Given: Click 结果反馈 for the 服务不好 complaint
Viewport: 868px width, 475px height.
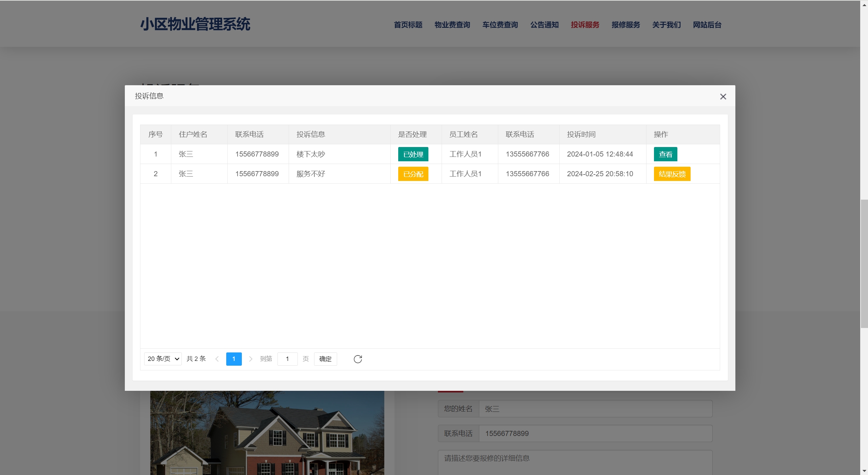Looking at the screenshot, I should click(672, 174).
